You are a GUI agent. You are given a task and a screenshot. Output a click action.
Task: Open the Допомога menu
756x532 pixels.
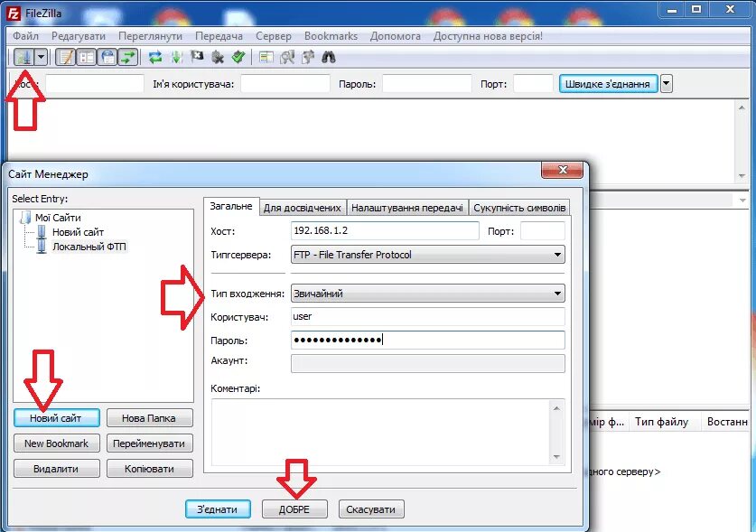pos(396,36)
